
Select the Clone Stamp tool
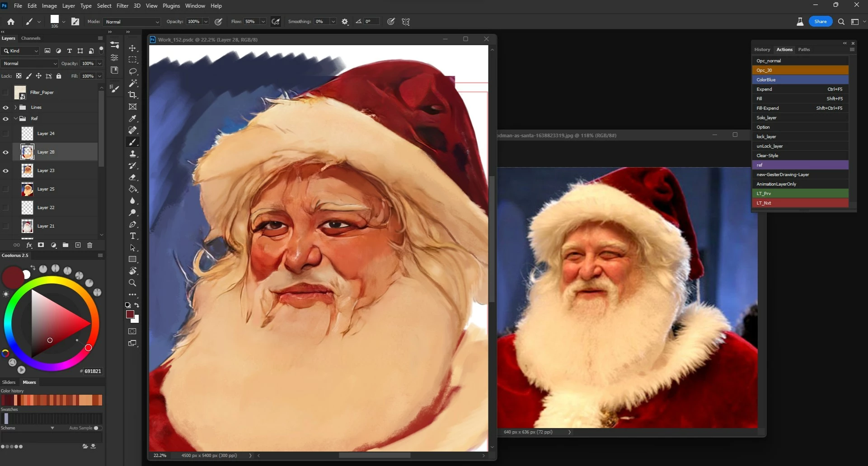[132, 154]
